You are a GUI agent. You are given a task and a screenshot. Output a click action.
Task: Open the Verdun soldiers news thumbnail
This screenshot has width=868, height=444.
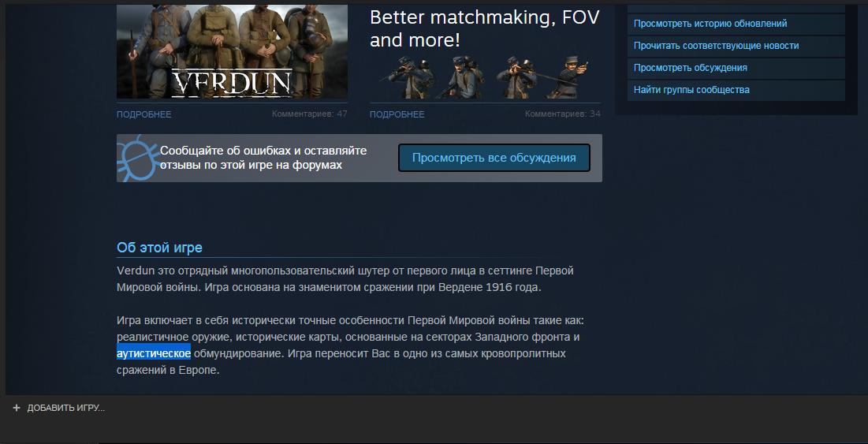[232, 52]
